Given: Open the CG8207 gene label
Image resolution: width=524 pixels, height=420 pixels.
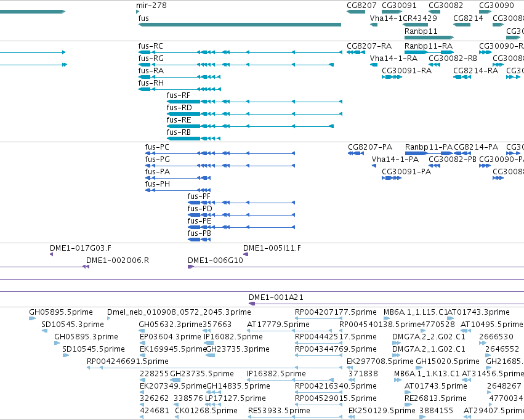Looking at the screenshot, I should pyautogui.click(x=361, y=6).
